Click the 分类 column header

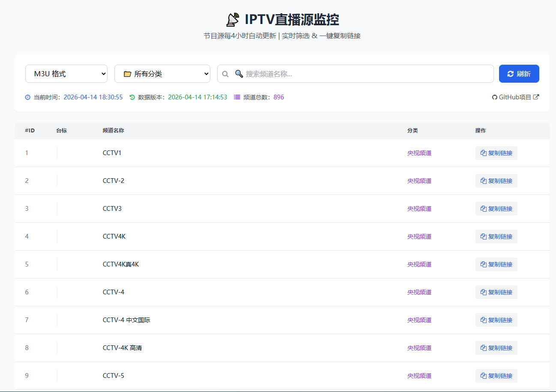pyautogui.click(x=413, y=131)
